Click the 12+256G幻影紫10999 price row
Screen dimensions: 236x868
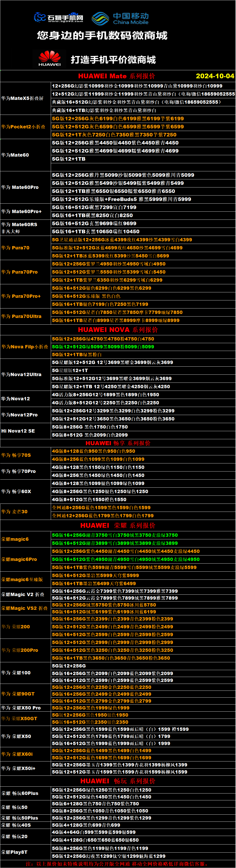(143, 86)
